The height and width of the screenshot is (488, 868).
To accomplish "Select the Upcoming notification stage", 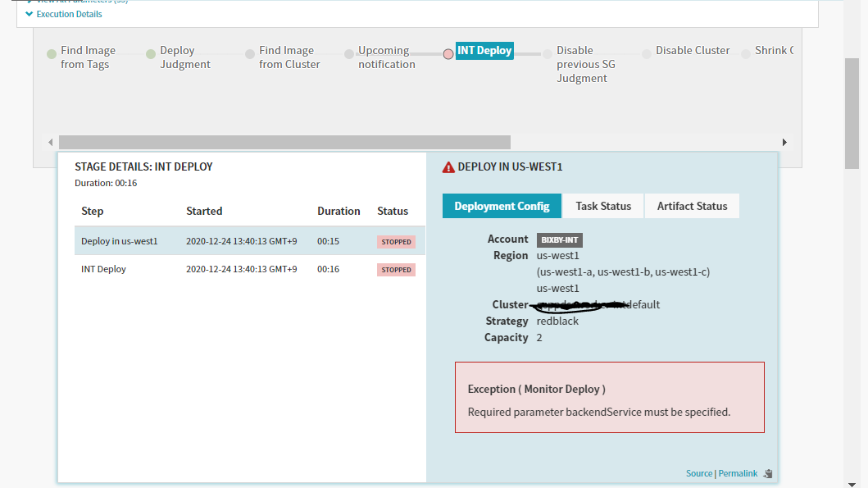I will pos(386,57).
